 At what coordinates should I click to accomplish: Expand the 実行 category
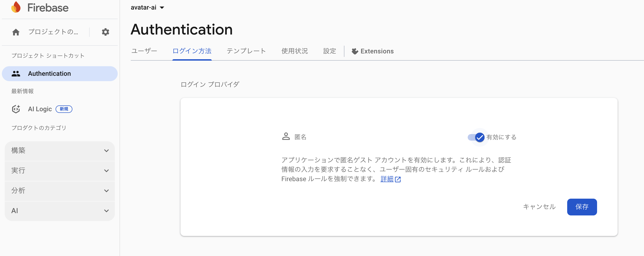coord(60,171)
